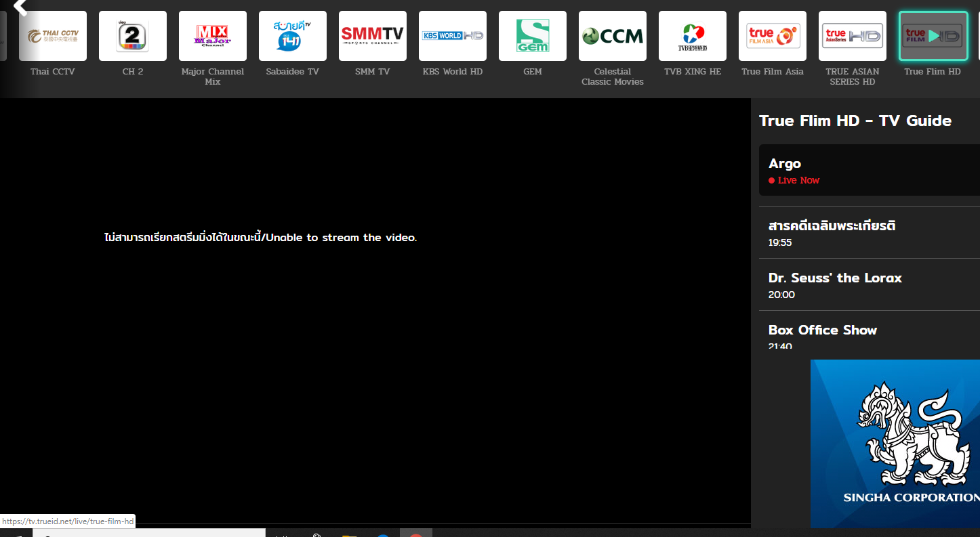Click the 'Sabaidee TV' channel name text

click(x=293, y=72)
